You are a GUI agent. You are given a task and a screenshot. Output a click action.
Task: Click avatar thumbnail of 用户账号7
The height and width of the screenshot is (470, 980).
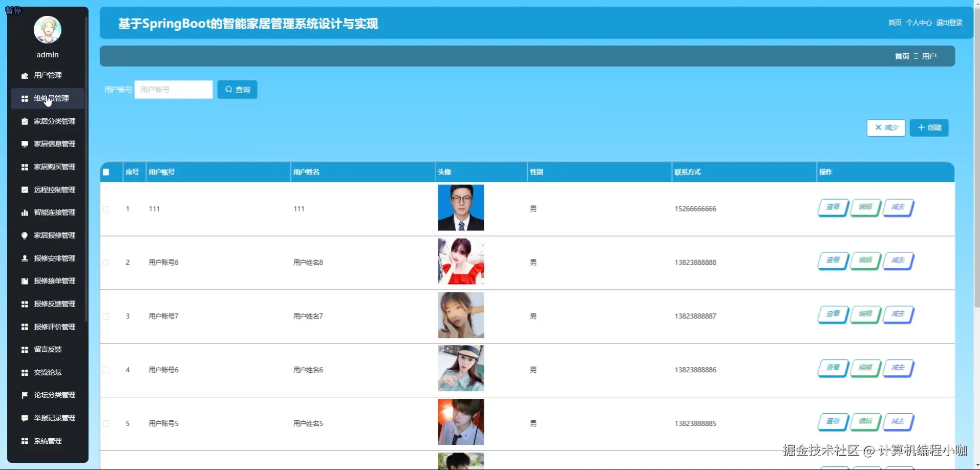click(x=461, y=315)
